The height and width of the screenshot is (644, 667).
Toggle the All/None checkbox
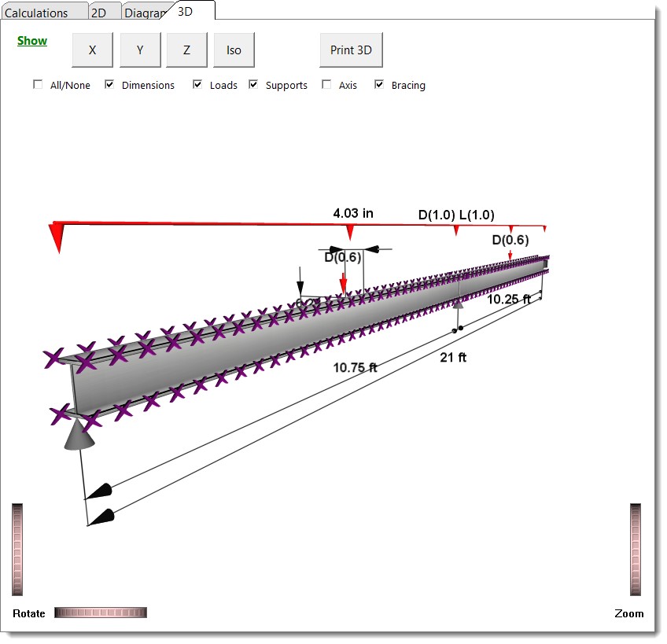coord(38,84)
